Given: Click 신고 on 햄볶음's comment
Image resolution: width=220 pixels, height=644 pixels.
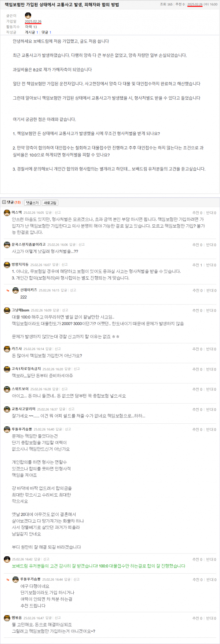Looking at the screenshot, I should click(x=58, y=618).
